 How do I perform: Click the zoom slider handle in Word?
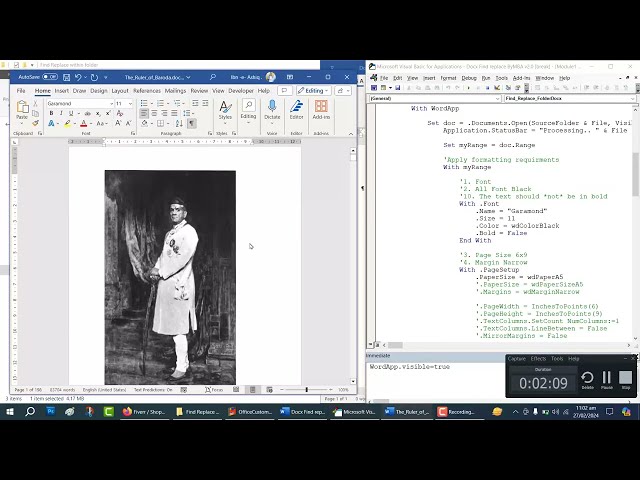(307, 390)
